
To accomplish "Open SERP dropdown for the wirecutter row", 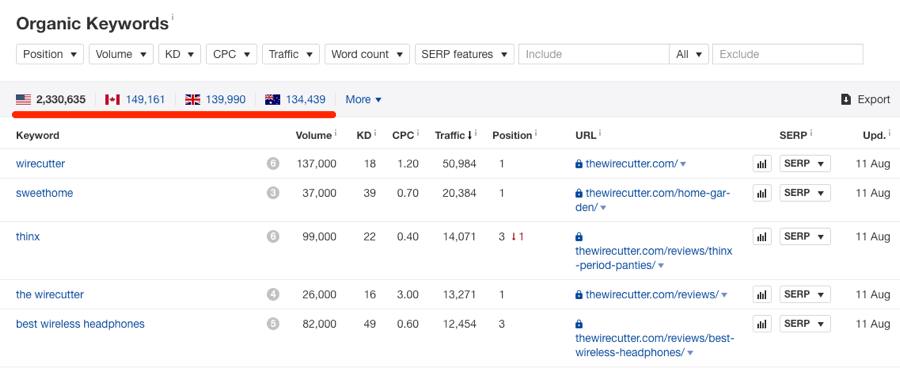I will (x=805, y=164).
